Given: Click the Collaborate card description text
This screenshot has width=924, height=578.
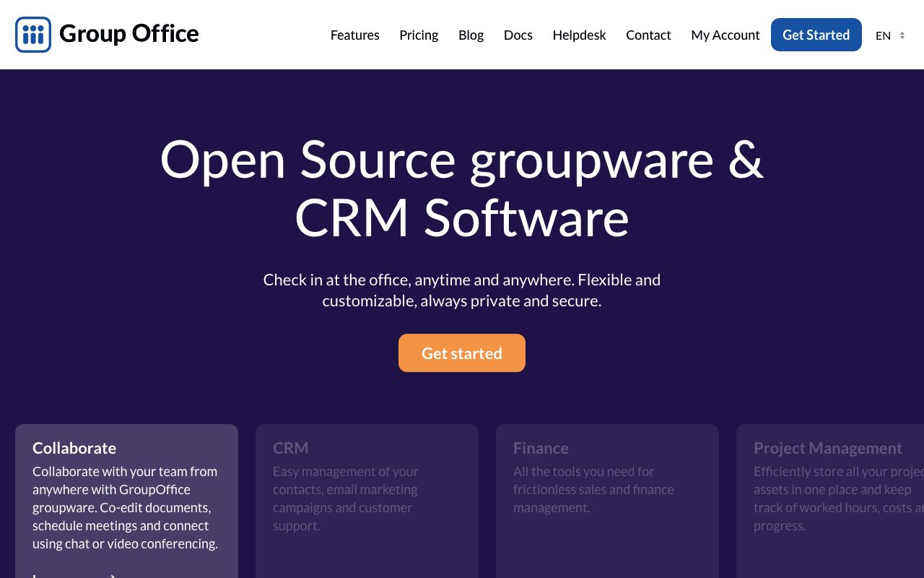Looking at the screenshot, I should (x=126, y=507).
